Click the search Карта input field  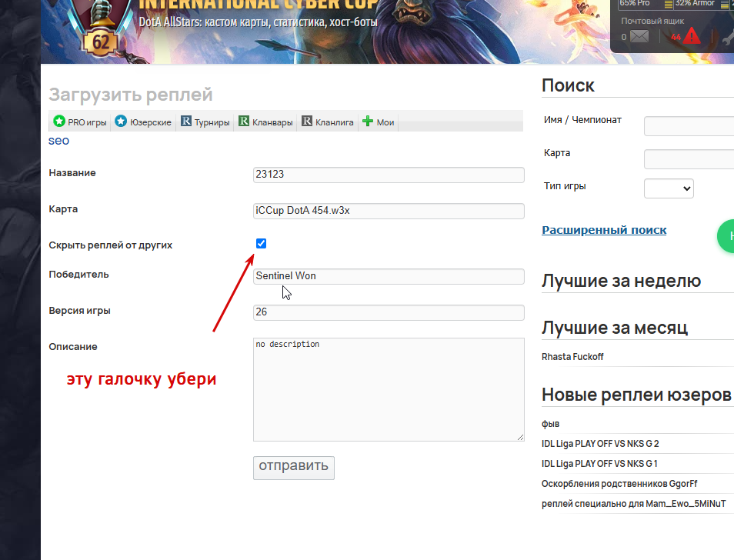[689, 159]
